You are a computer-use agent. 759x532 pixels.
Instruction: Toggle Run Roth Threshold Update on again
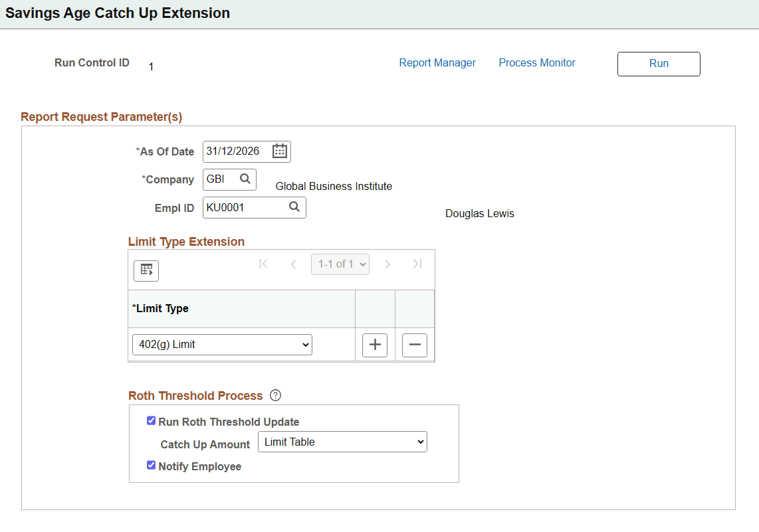coord(151,420)
